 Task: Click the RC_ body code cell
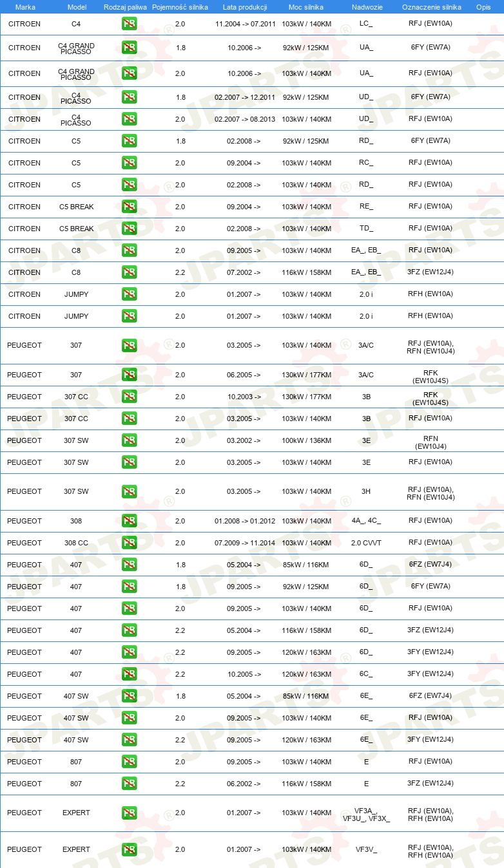pyautogui.click(x=366, y=164)
